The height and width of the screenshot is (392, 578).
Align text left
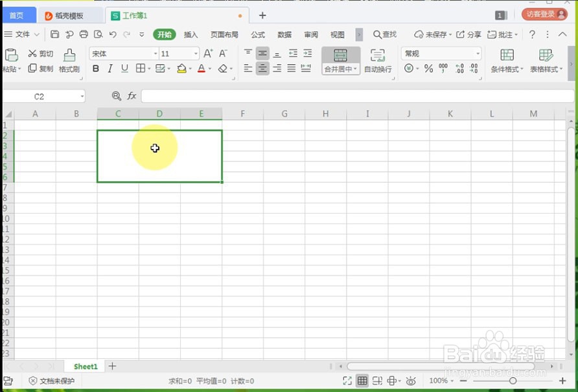pos(248,68)
